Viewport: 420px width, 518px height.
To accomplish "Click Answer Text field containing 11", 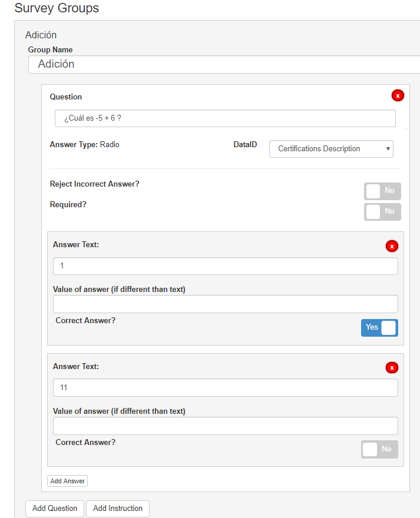I will [x=225, y=388].
